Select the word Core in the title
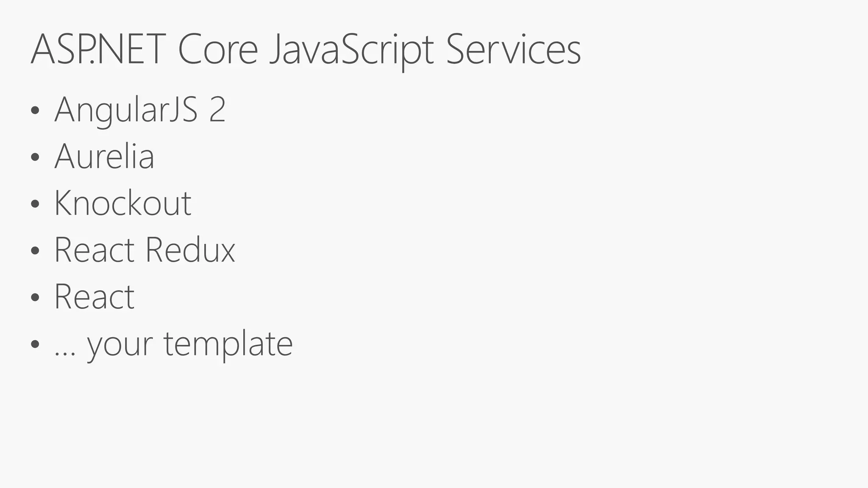 (217, 50)
